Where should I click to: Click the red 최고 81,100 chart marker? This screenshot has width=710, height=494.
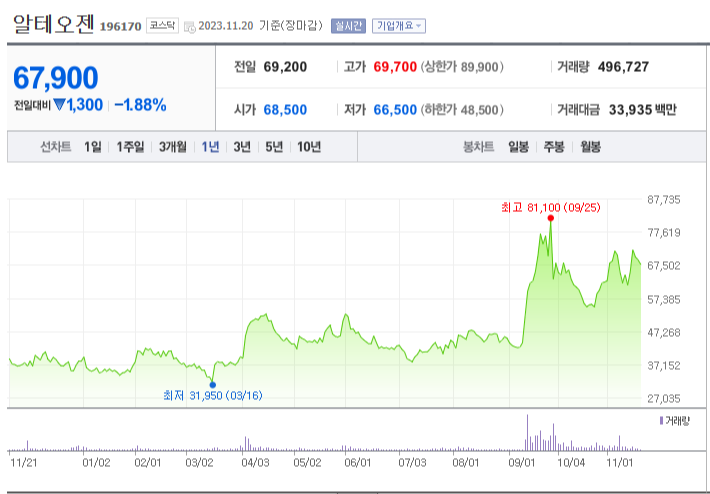[551, 218]
